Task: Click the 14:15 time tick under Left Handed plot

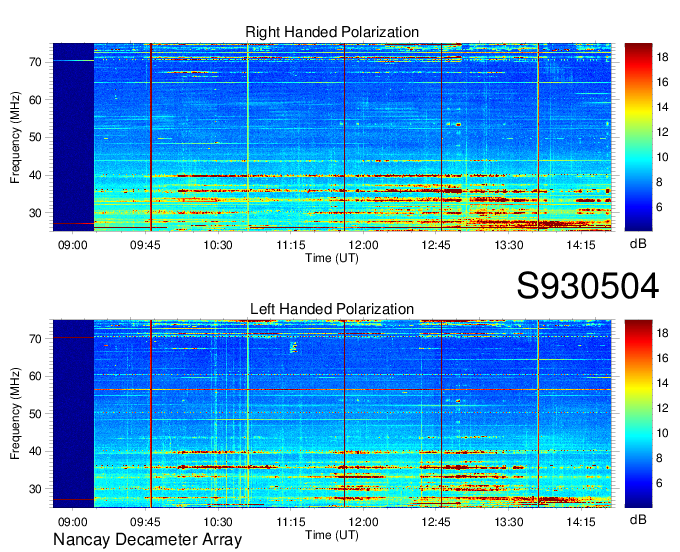Action: (x=581, y=522)
